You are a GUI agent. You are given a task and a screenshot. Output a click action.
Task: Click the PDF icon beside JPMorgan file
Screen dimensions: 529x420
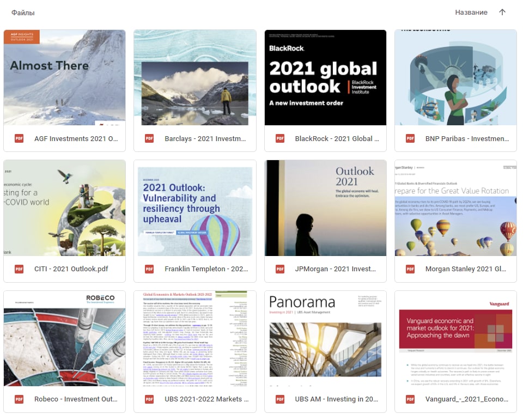(280, 269)
